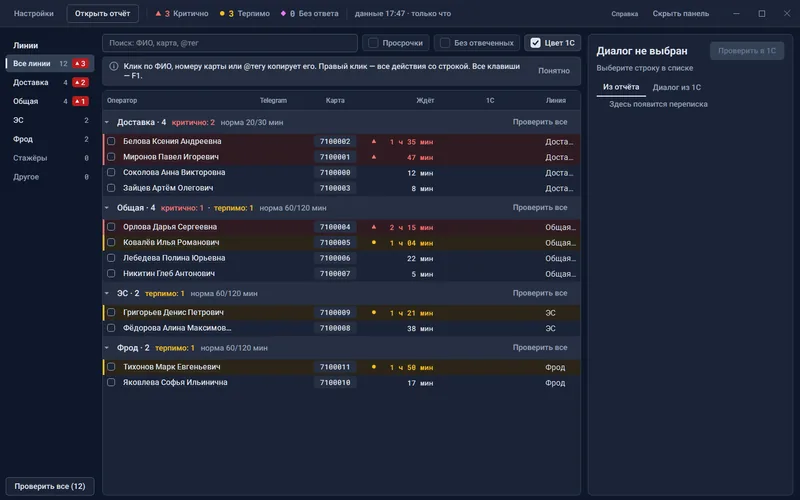Copy the name Тихонов Марк Евгеньевич
The height and width of the screenshot is (500, 800).
171,367
